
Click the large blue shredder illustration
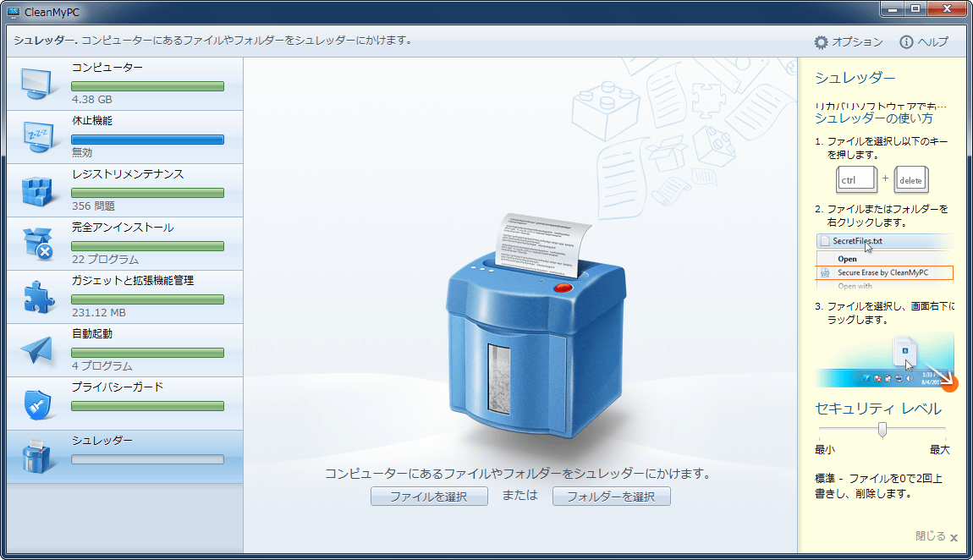pos(536,327)
